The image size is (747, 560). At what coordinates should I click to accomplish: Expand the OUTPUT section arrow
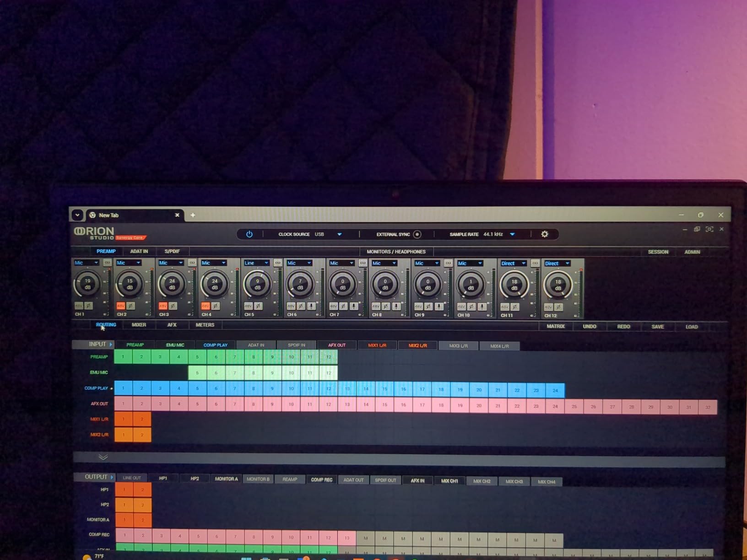coord(112,477)
